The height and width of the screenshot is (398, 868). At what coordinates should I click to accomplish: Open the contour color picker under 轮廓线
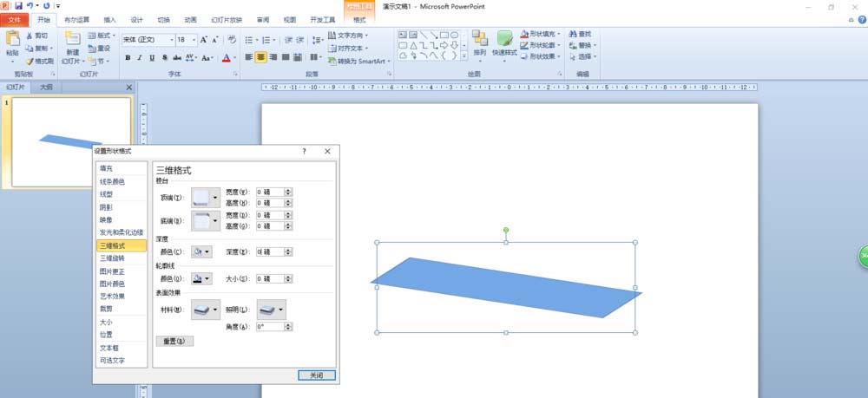(201, 278)
